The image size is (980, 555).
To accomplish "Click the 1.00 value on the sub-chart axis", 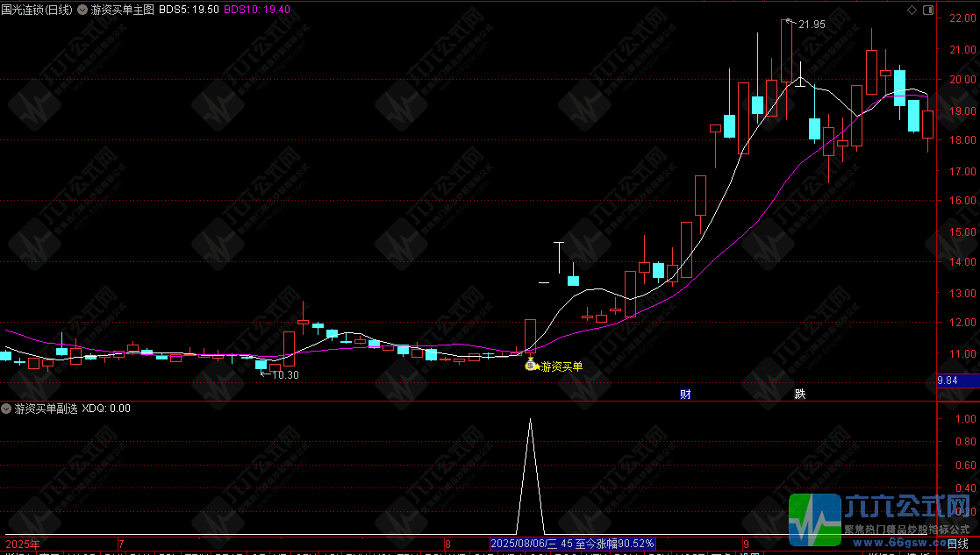I will tap(966, 419).
